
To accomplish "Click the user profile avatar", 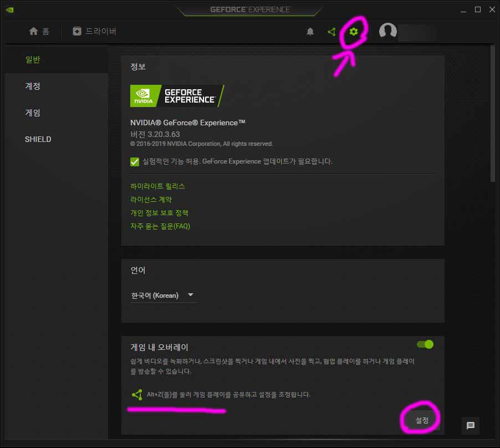I will pos(388,31).
